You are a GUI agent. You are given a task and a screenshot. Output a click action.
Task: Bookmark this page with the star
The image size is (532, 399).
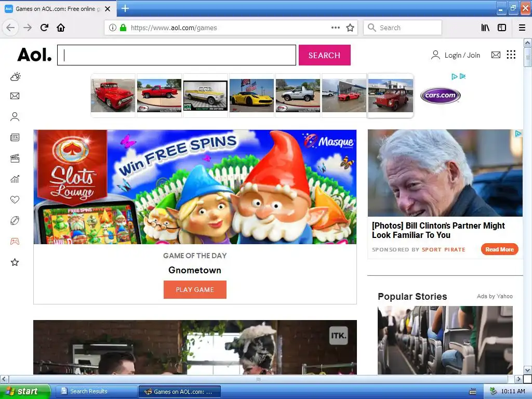pos(350,28)
